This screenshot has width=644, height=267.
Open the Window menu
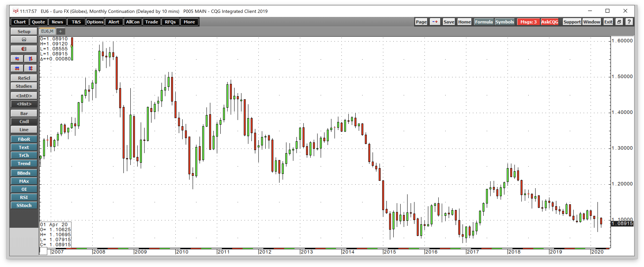pyautogui.click(x=592, y=22)
